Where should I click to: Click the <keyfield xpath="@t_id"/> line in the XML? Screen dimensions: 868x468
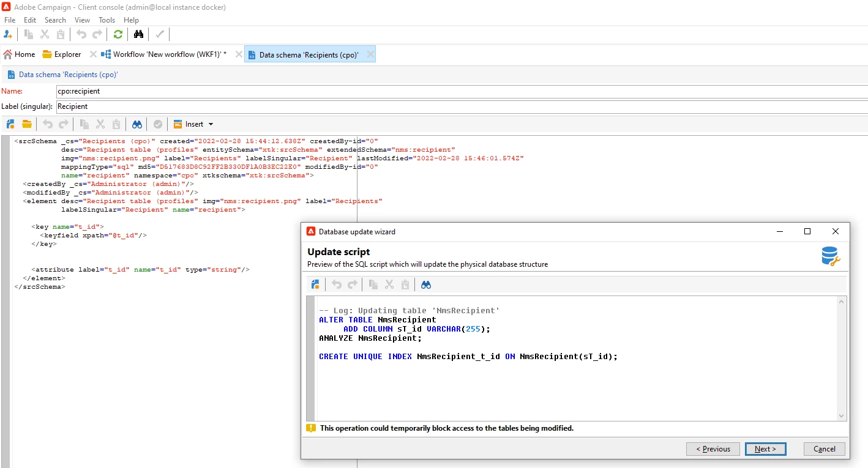tap(94, 235)
